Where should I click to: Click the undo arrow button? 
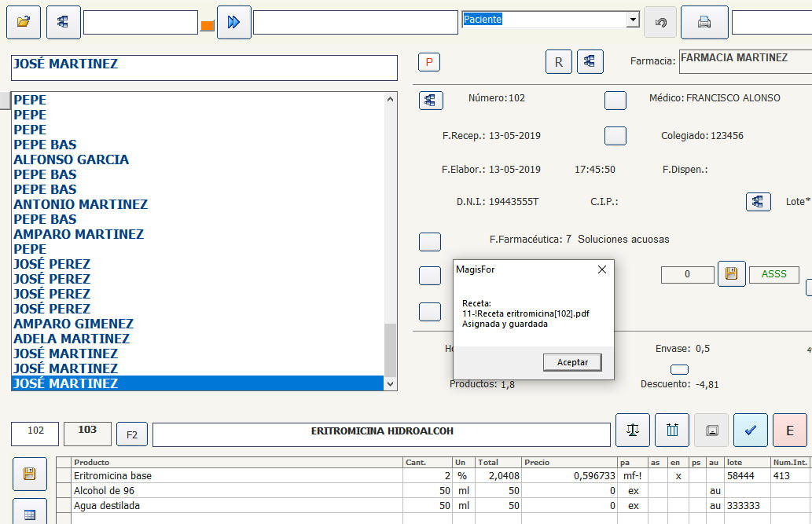tap(660, 22)
